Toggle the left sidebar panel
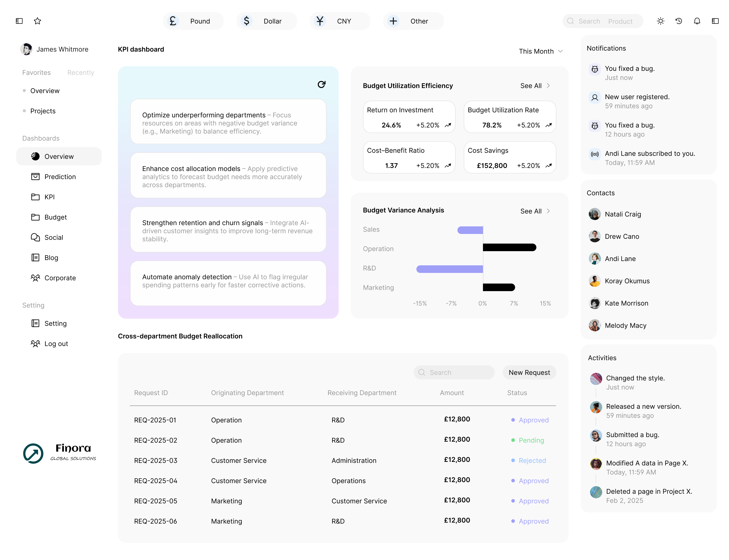 (x=19, y=21)
